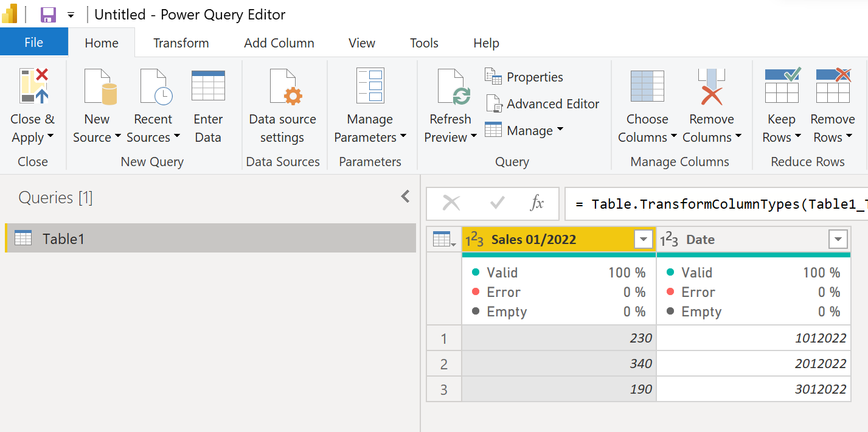Click the data type icon for Sales 01/2022
The image size is (868, 432).
[474, 240]
